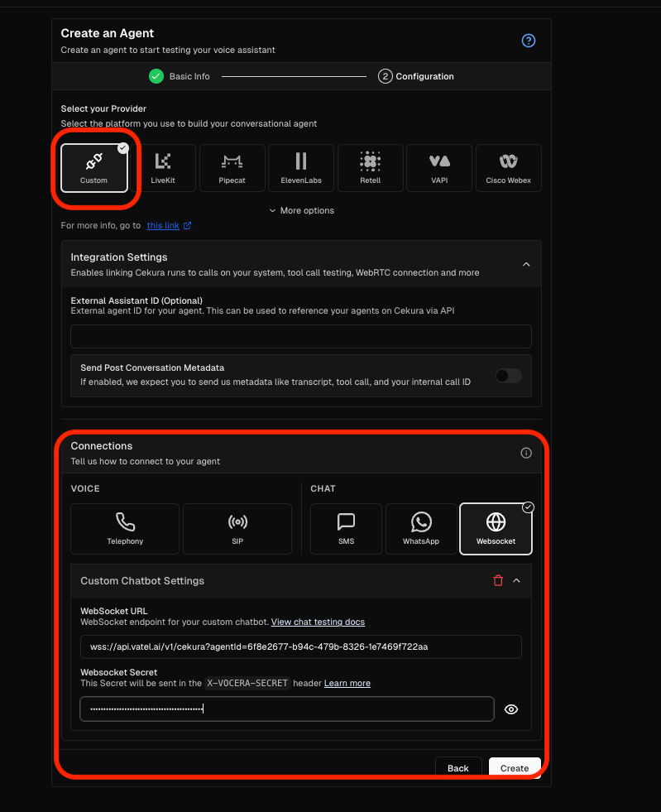Click the Connections info icon
This screenshot has height=812, width=661.
(526, 453)
